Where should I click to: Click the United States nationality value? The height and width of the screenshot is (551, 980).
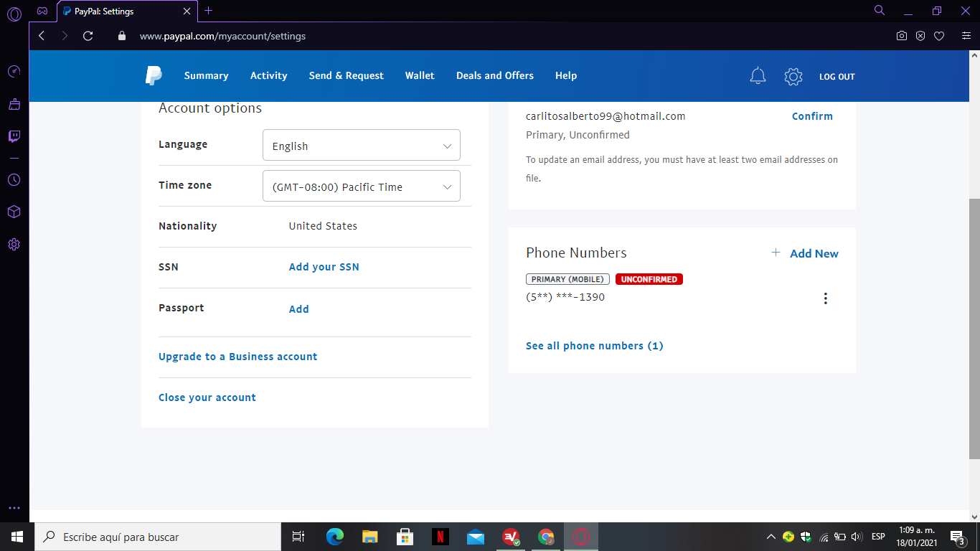pos(323,226)
